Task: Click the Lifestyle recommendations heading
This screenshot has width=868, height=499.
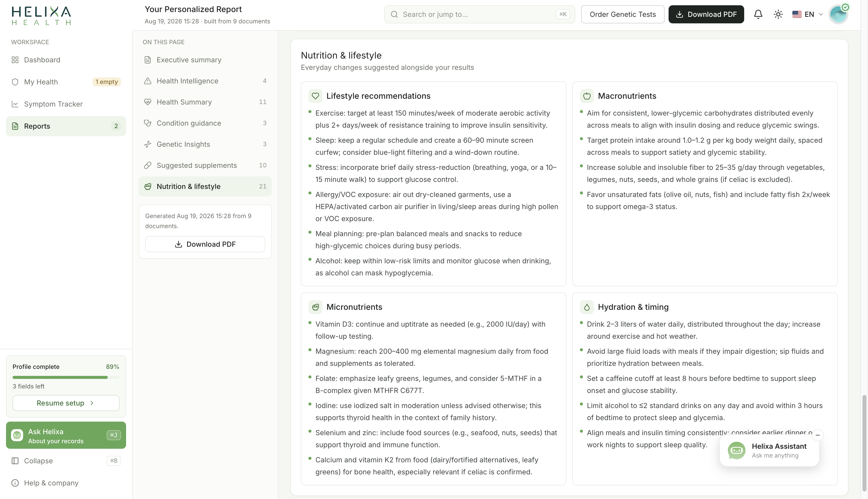Action: (x=378, y=96)
